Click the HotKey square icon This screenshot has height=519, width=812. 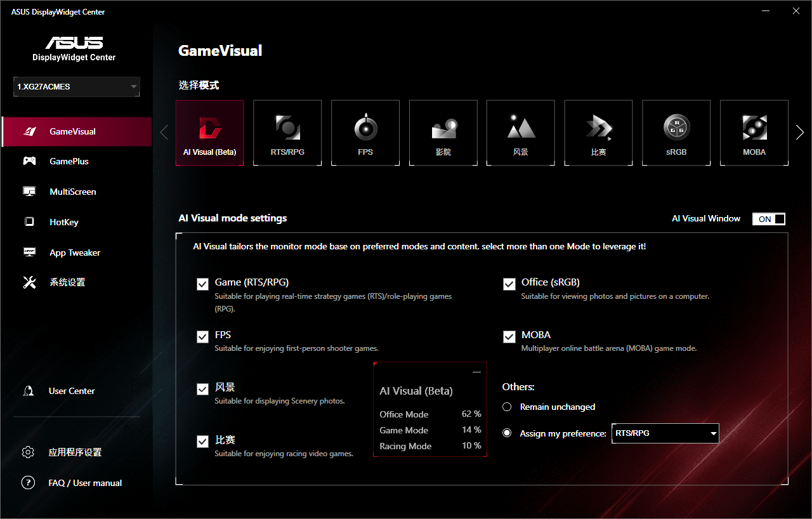29,222
